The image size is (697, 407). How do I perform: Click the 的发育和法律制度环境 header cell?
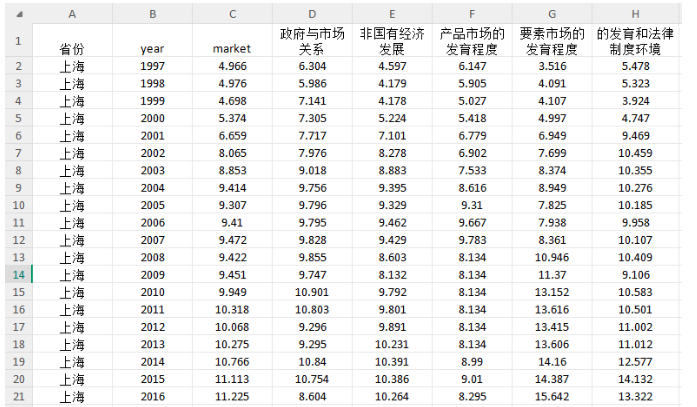[x=636, y=41]
